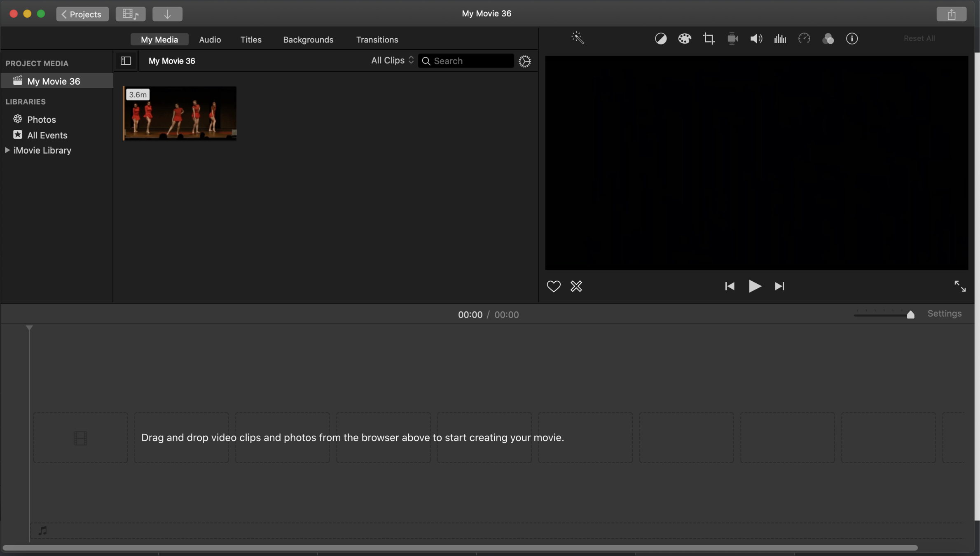Switch to the Titles tab
980x556 pixels.
click(250, 40)
